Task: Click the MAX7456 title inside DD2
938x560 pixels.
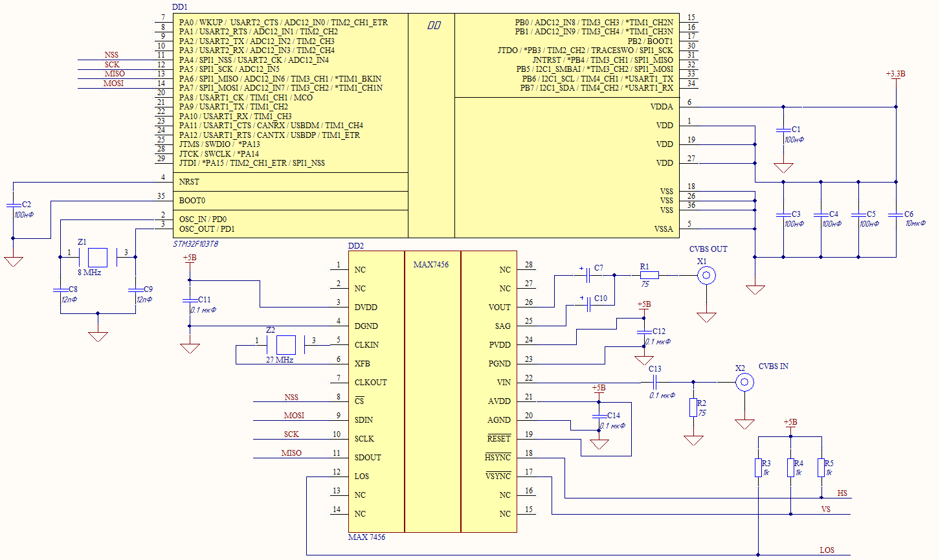Action: pos(431,265)
